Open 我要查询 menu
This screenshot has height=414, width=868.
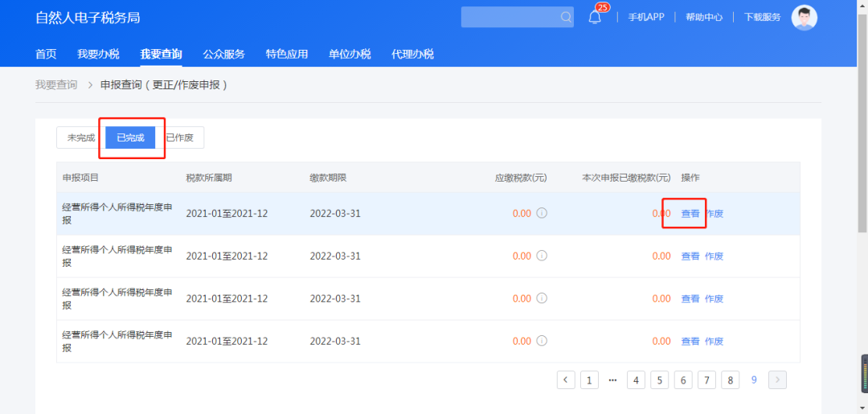[161, 54]
